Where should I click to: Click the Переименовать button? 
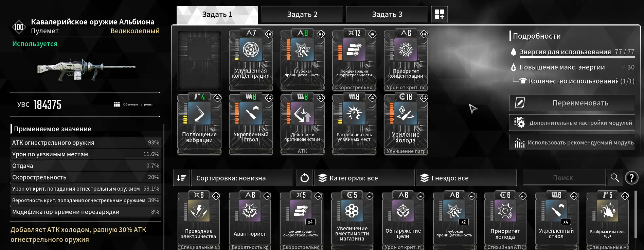coord(572,103)
